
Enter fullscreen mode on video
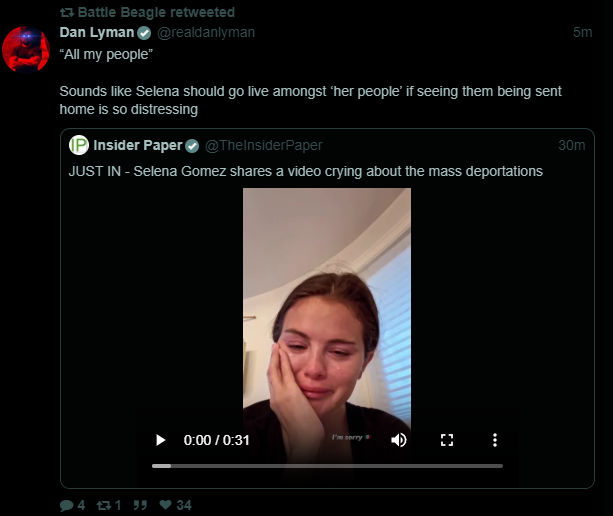tap(447, 440)
